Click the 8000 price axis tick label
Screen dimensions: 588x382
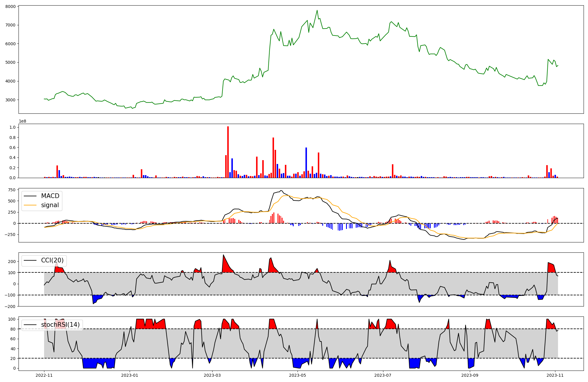[x=11, y=6]
